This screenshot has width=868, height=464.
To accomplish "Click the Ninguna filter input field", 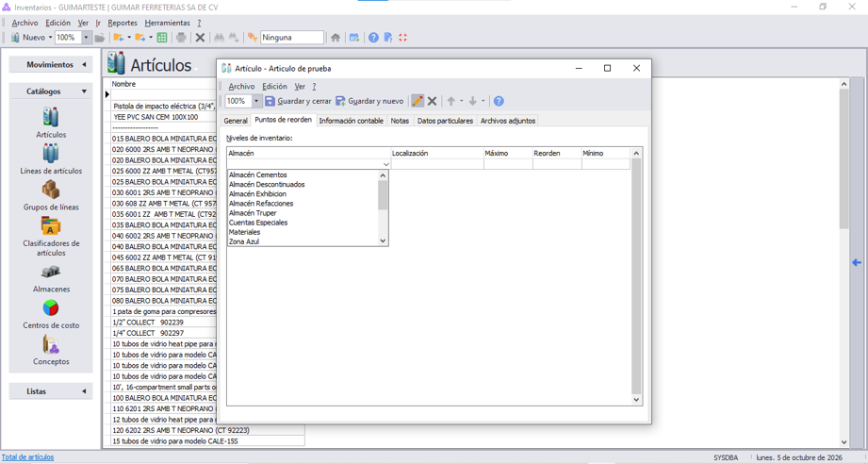I will pyautogui.click(x=292, y=38).
